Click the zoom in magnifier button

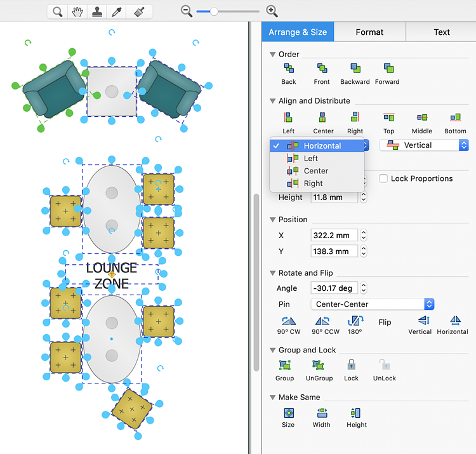click(272, 11)
